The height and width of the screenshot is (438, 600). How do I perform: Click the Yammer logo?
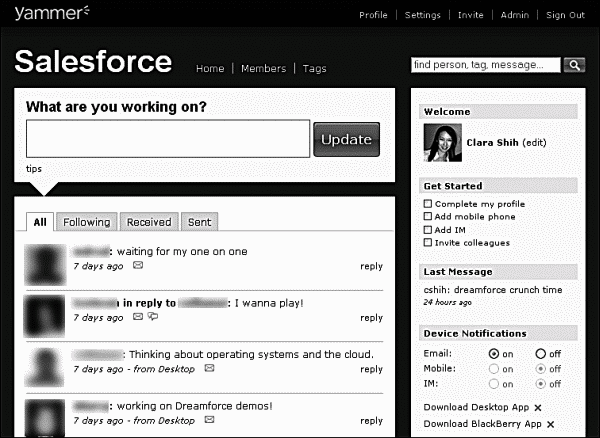click(x=48, y=13)
